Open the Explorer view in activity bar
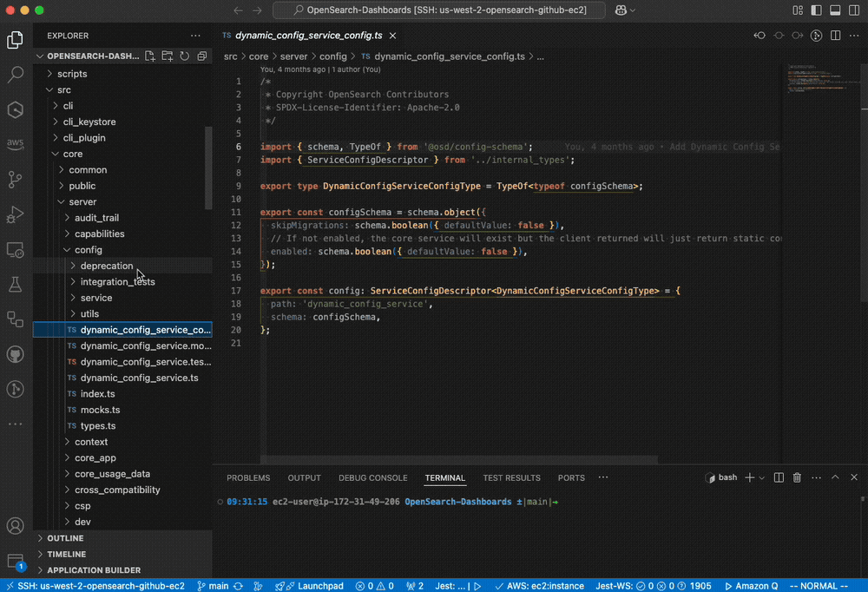 pos(15,39)
